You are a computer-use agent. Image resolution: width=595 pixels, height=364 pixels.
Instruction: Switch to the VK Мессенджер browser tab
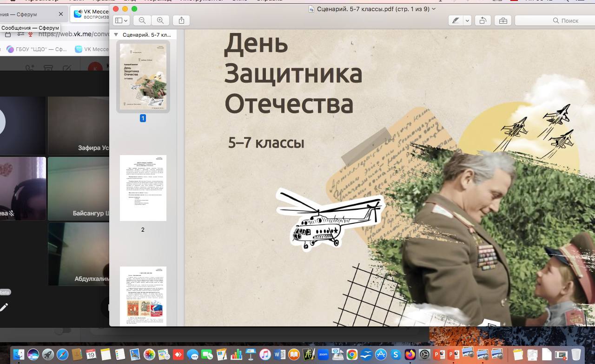(93, 14)
